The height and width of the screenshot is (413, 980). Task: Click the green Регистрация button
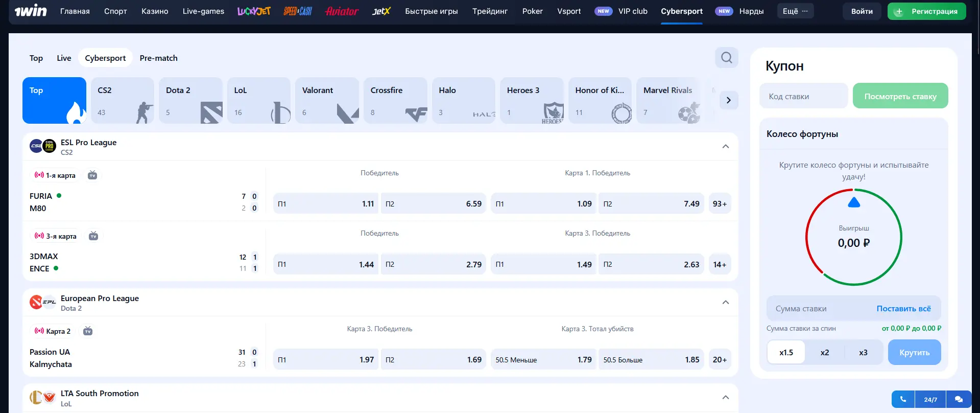click(926, 11)
